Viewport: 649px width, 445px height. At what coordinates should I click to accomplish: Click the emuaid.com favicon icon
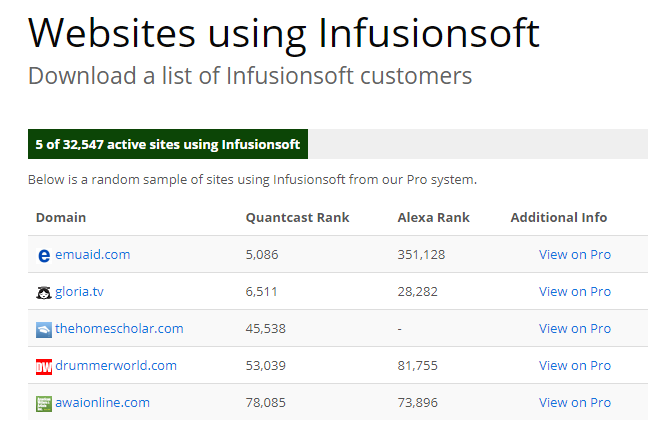[44, 255]
